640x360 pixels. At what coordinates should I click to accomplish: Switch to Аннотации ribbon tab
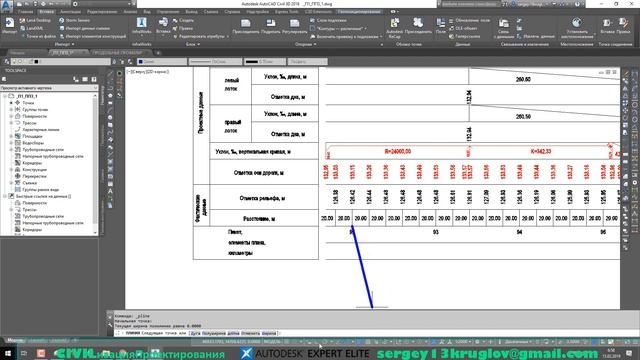70,12
